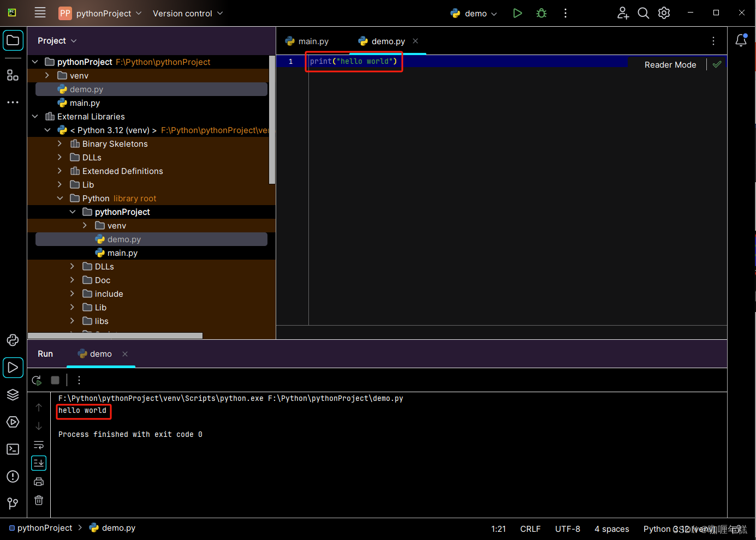
Task: Rerun demo in Run panel
Action: (x=37, y=380)
